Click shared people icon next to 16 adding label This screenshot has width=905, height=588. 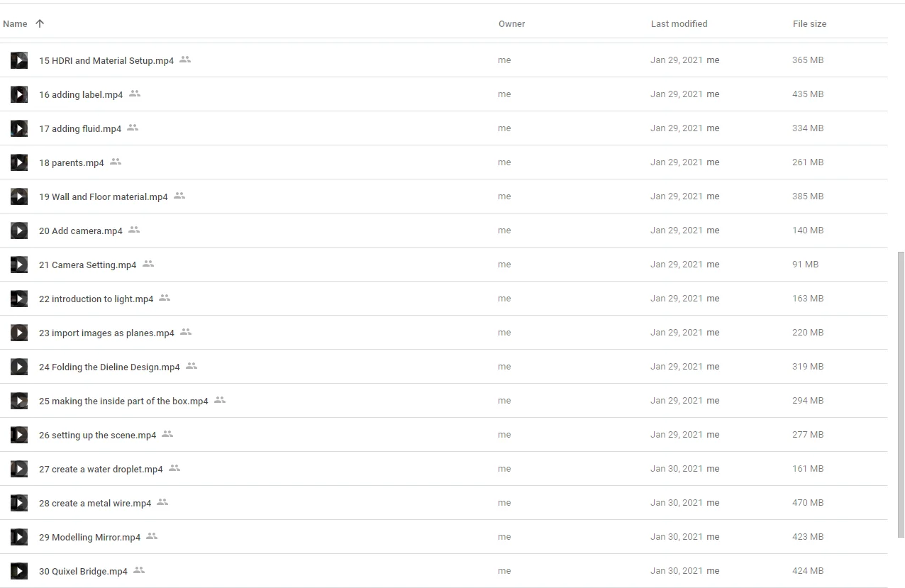(135, 94)
